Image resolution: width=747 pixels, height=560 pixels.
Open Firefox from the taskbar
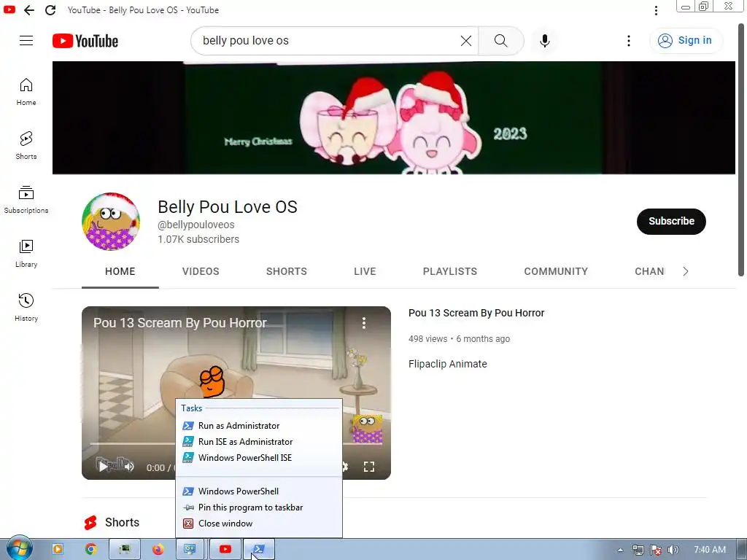coord(158,550)
